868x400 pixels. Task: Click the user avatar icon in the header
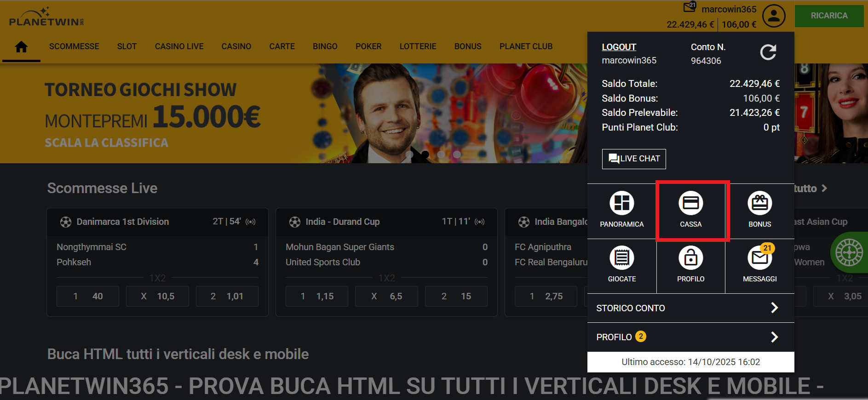point(774,16)
